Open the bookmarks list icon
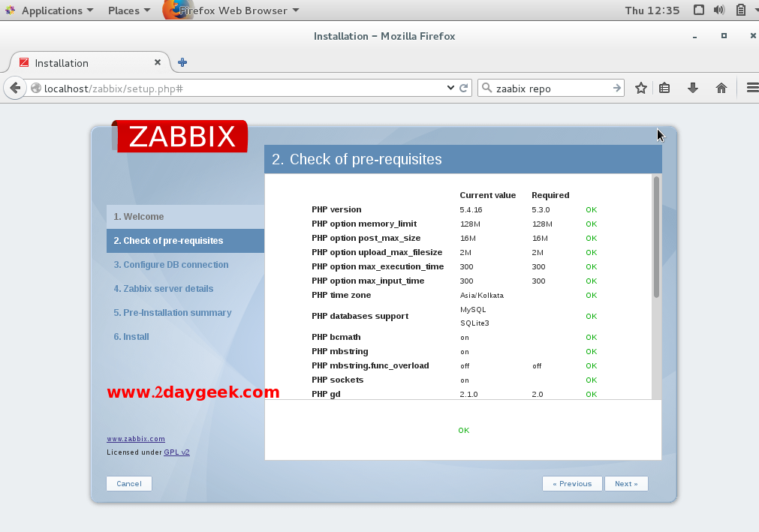This screenshot has height=532, width=759. (x=664, y=88)
